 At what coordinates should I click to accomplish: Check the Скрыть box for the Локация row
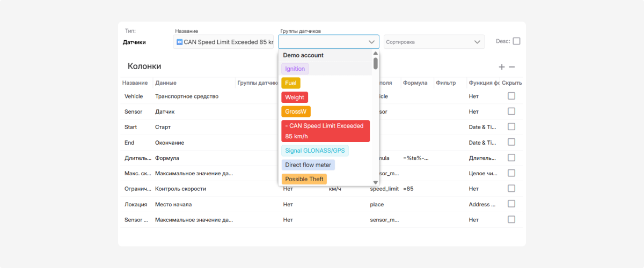click(511, 204)
